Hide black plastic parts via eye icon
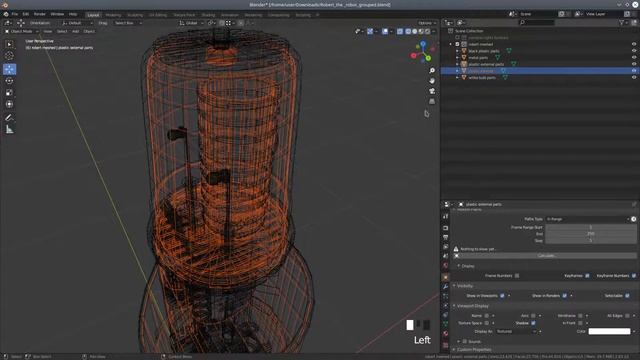 (x=634, y=51)
